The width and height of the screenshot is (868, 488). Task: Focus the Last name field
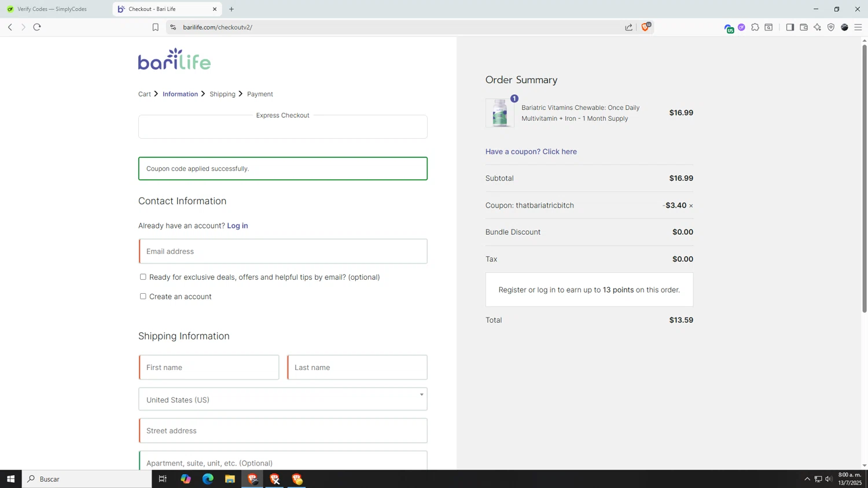pyautogui.click(x=357, y=367)
